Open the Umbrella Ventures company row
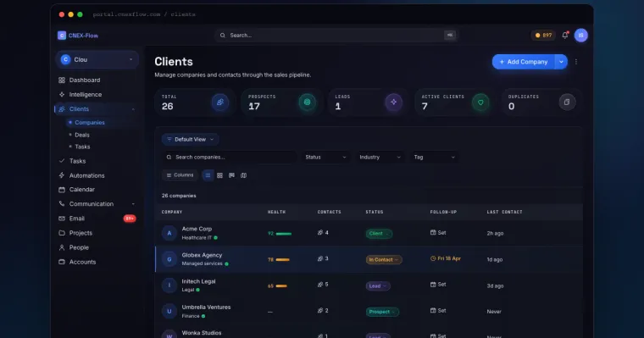Screen dimensions: 644x338 [369, 311]
